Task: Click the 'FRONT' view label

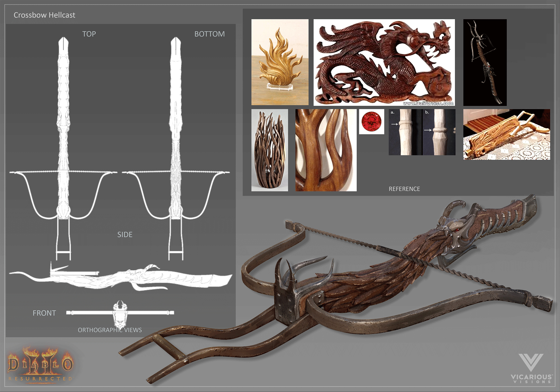Action: click(x=44, y=313)
